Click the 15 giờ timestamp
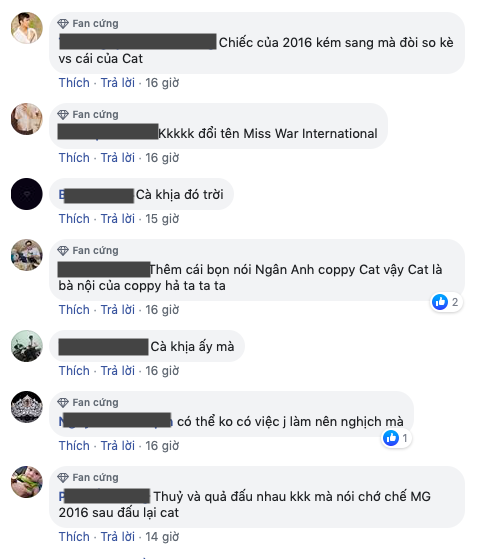Image resolution: width=497 pixels, height=559 pixels. coord(162,219)
